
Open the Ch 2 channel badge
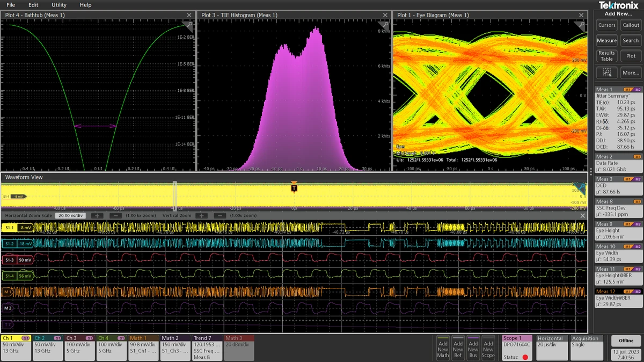click(x=48, y=347)
